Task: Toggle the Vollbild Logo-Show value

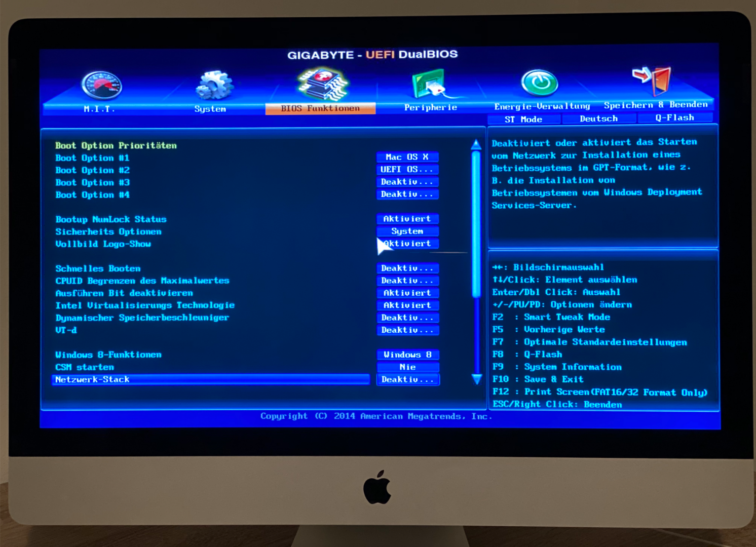Action: tap(407, 244)
